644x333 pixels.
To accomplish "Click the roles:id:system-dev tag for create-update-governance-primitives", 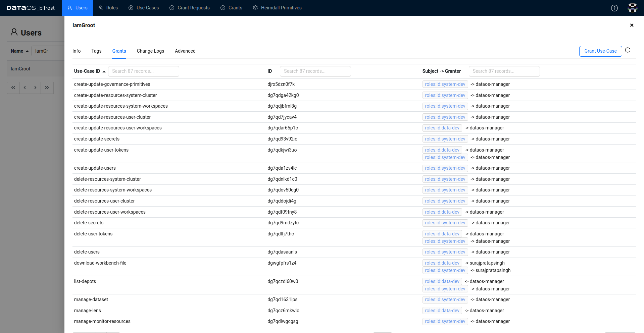I will [x=445, y=84].
